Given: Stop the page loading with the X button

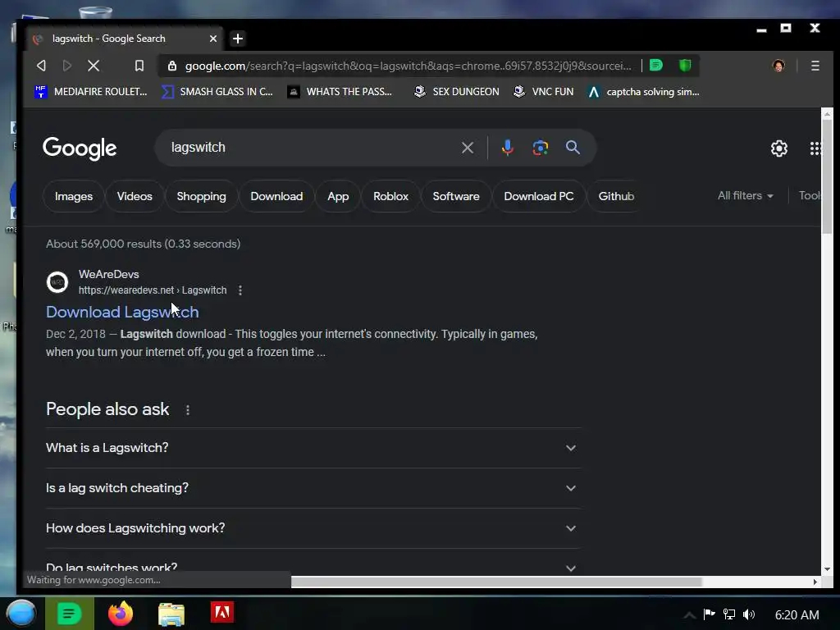Looking at the screenshot, I should click(x=94, y=66).
